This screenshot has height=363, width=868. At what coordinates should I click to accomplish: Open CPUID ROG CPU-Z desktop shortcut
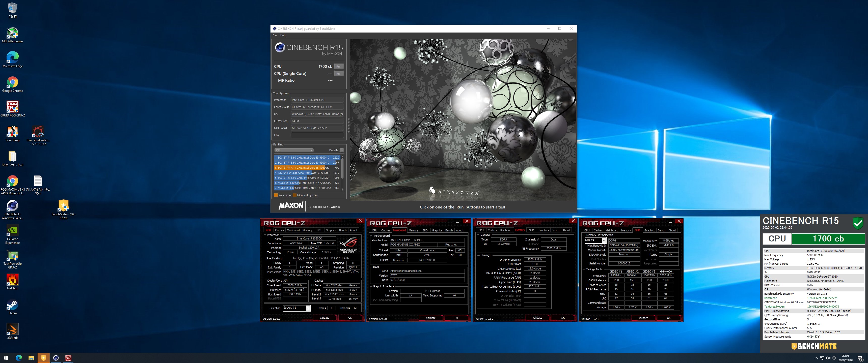(12, 109)
